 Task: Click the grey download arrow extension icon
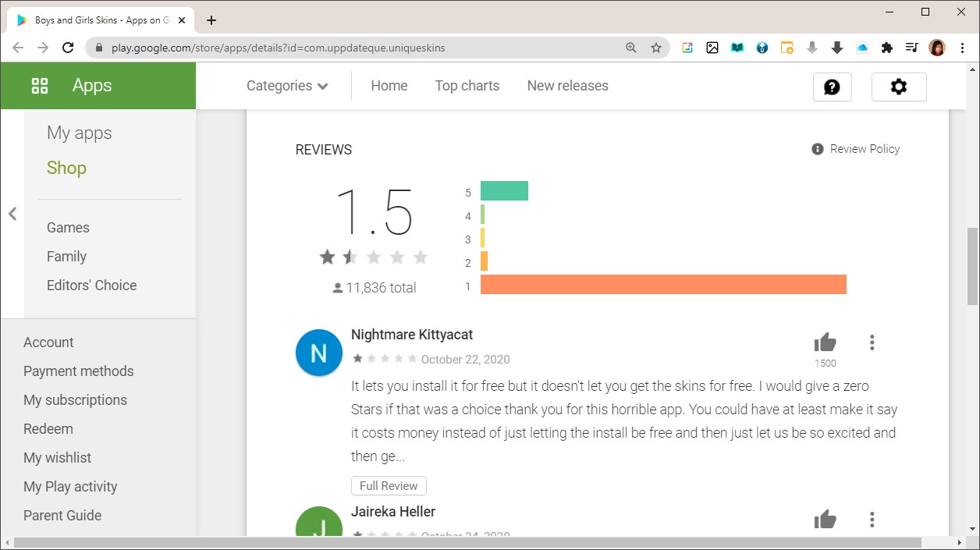(x=812, y=48)
